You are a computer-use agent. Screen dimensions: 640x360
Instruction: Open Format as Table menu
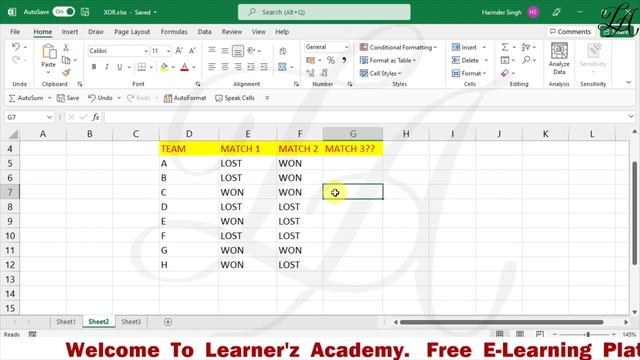click(x=388, y=60)
